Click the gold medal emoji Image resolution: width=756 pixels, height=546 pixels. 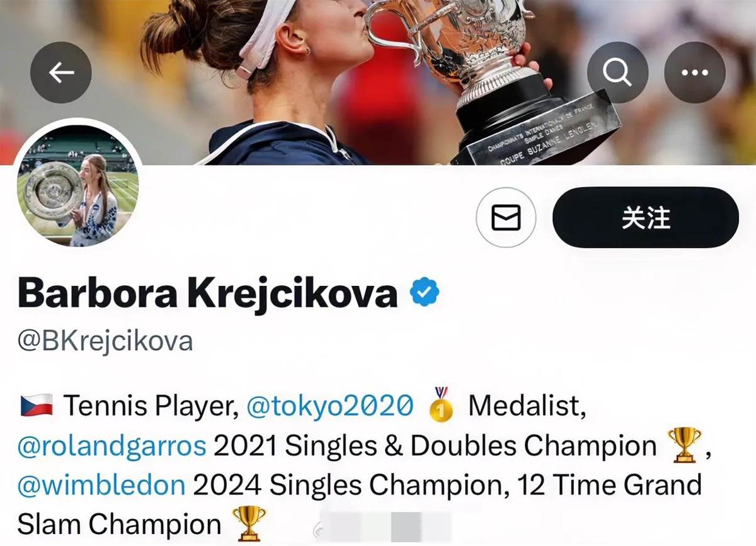(x=441, y=404)
